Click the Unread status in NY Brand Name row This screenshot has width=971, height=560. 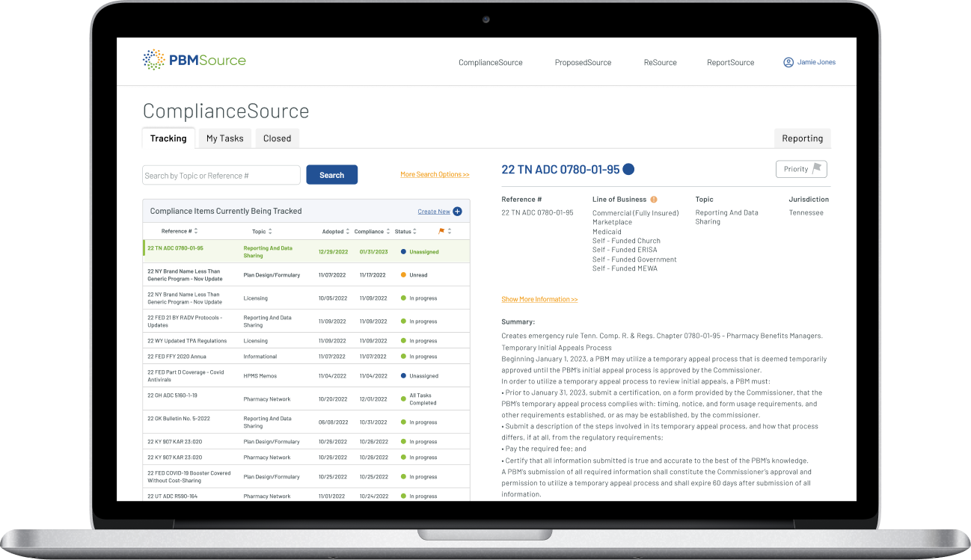click(414, 275)
